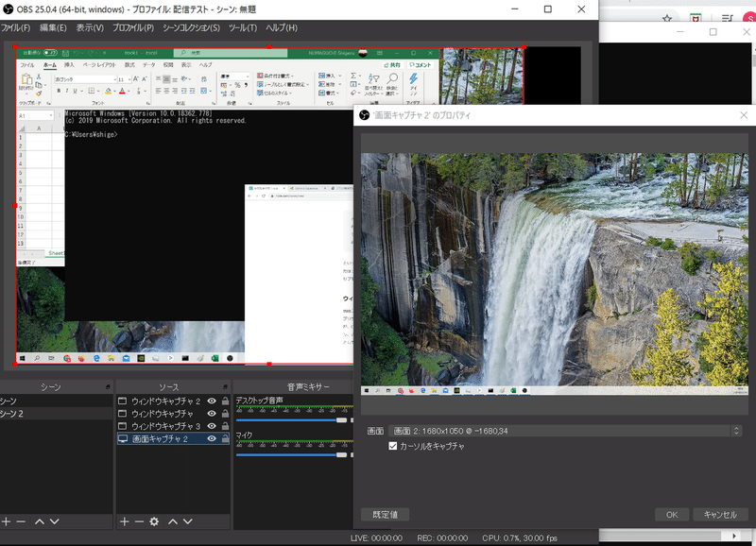Screen dimensions: 756x546
Task: Open the 表示(V) menu
Action: tap(90, 28)
